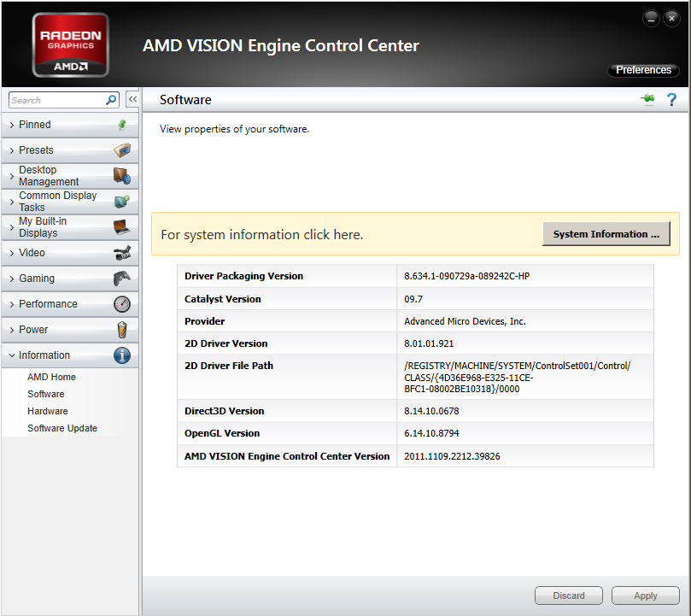Viewport: 691px width, 616px height.
Task: Click the AMD VISION Engine Control Center title
Action: [281, 45]
